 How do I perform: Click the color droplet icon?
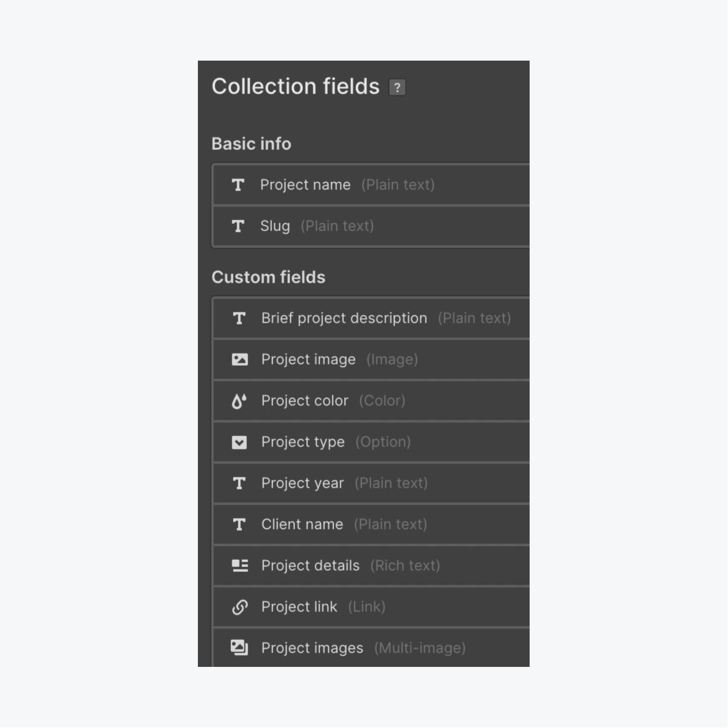(x=239, y=401)
